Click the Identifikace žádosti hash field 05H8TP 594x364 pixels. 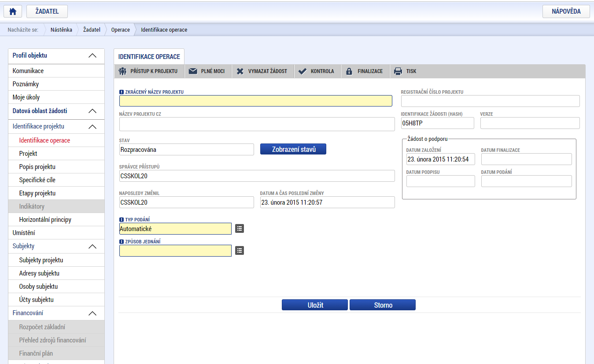tap(438, 123)
